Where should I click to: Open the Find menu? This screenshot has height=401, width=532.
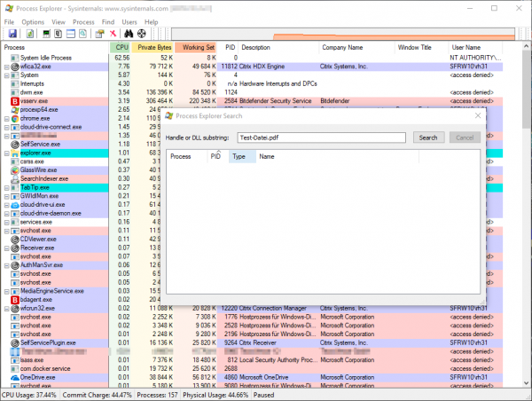tap(108, 22)
